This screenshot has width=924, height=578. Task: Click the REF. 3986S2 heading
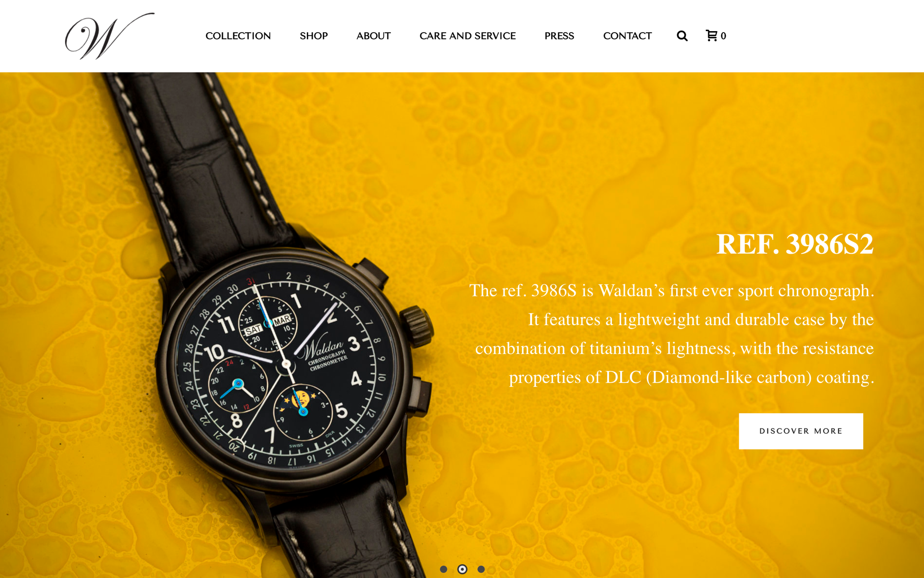795,244
